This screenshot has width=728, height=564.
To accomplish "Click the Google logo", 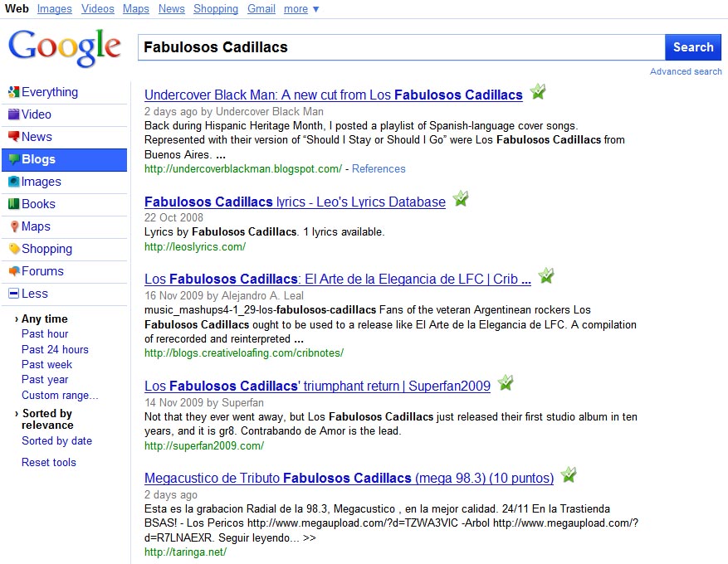I will (65, 48).
